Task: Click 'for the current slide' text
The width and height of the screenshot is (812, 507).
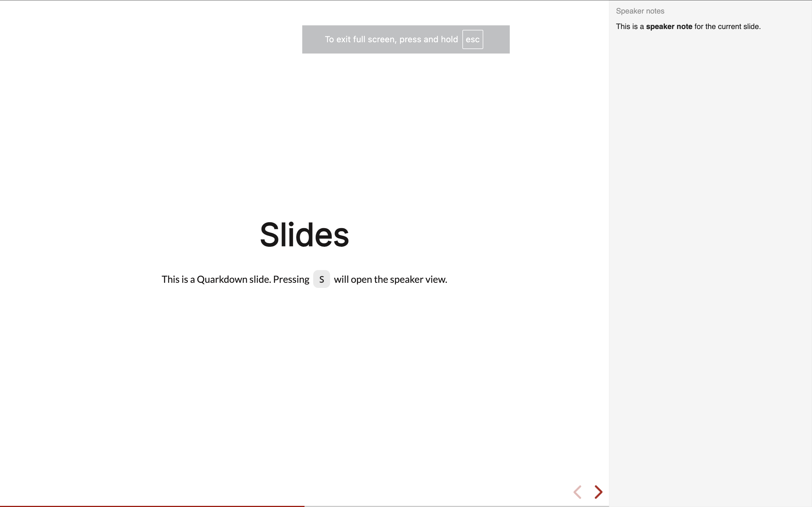Action: pyautogui.click(x=727, y=26)
